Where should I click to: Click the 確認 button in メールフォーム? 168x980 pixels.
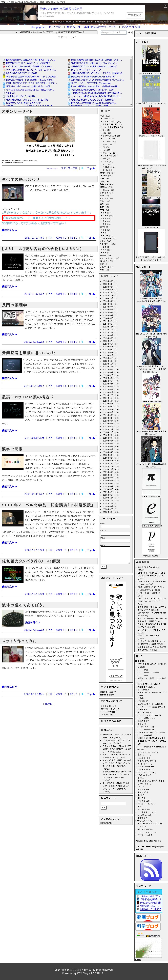click(x=104, y=567)
